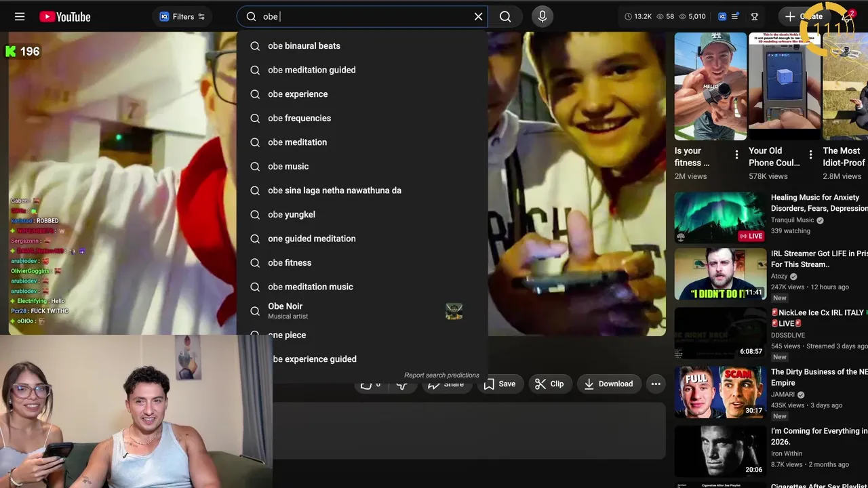Select suggestion obe yungkel
The height and width of the screenshot is (488, 868).
pos(362,214)
